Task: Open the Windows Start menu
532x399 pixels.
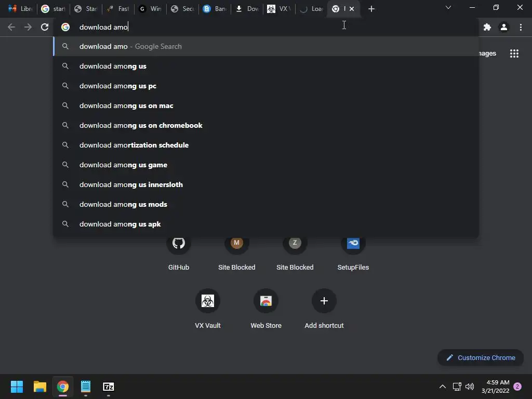Action: (17, 387)
